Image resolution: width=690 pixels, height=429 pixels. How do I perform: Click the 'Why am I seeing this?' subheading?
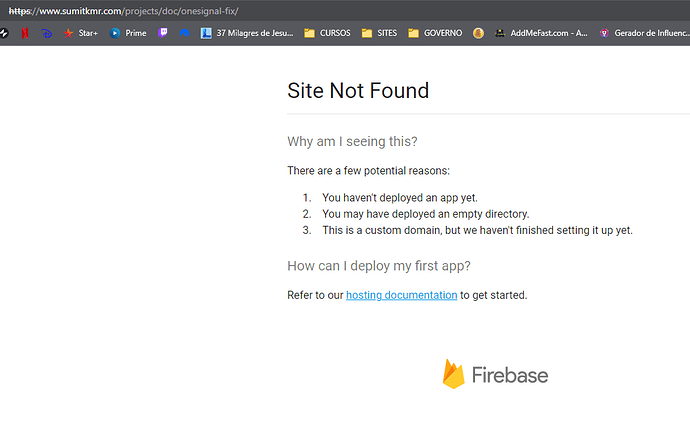coord(352,141)
